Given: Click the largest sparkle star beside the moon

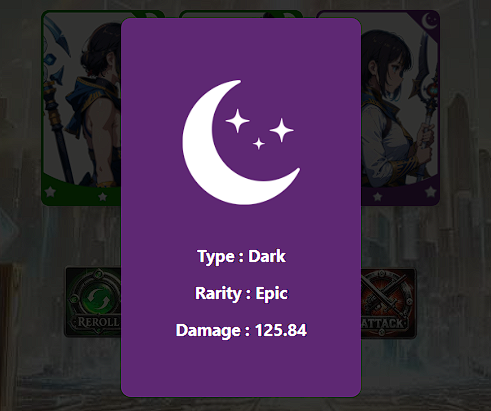Looking at the screenshot, I should pyautogui.click(x=281, y=130).
